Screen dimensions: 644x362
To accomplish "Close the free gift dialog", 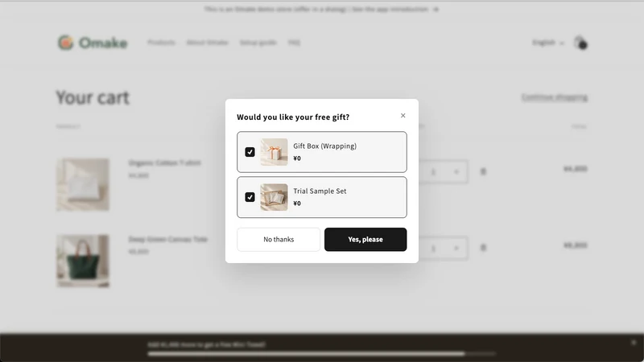I will coord(403,116).
